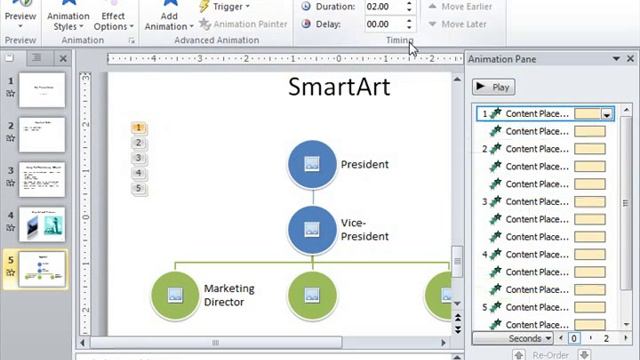The width and height of the screenshot is (640, 360).
Task: Open Animation Pane options dropdown arrow
Action: (616, 59)
